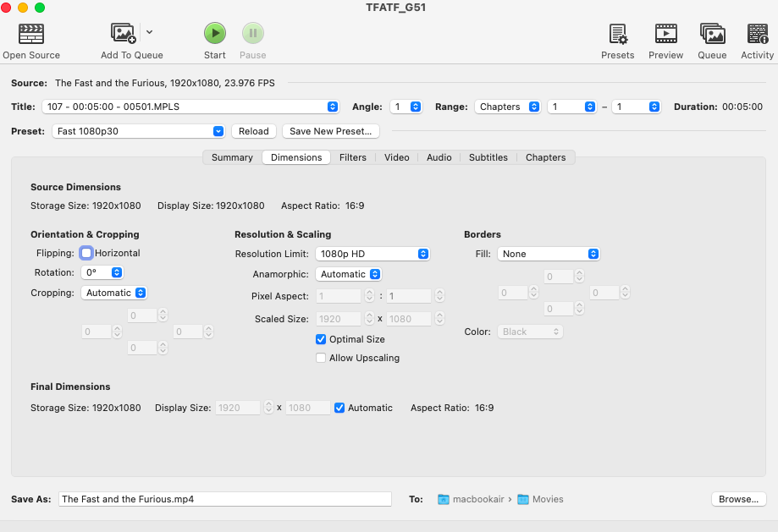Image resolution: width=778 pixels, height=532 pixels.
Task: Click the Open Source clapperboard icon
Action: click(31, 34)
